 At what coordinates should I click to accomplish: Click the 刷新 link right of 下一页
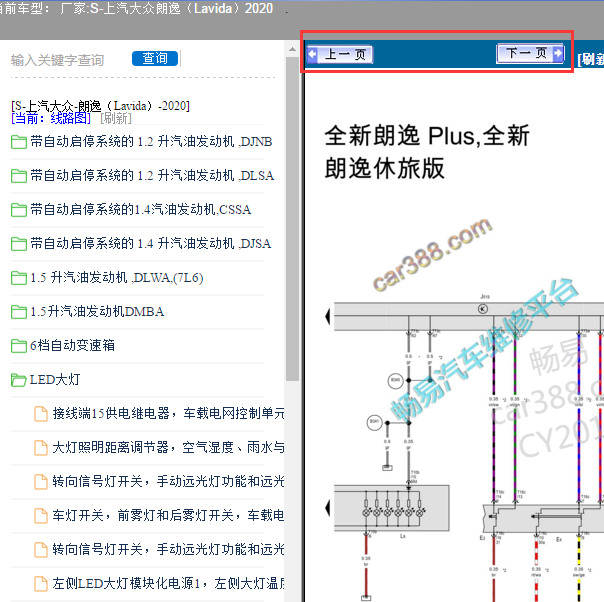591,59
